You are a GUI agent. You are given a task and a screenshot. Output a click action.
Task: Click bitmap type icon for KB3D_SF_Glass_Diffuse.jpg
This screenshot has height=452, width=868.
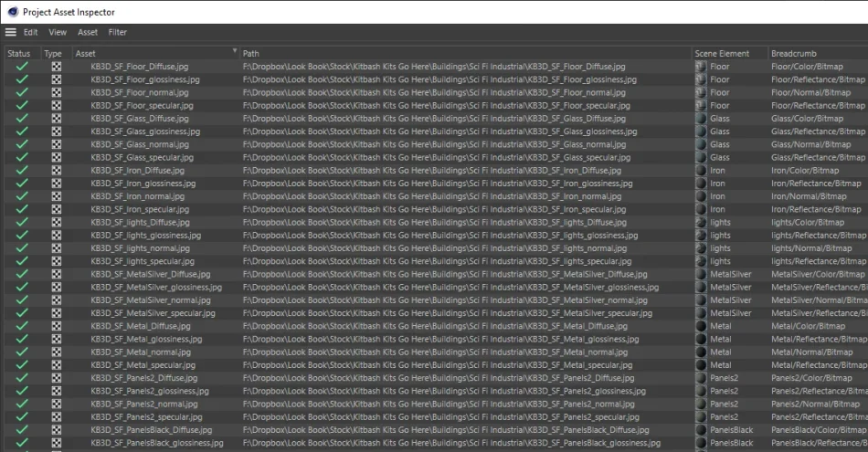tap(57, 119)
